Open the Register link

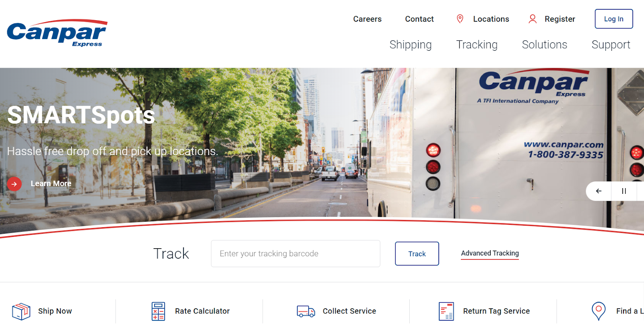[x=560, y=19]
